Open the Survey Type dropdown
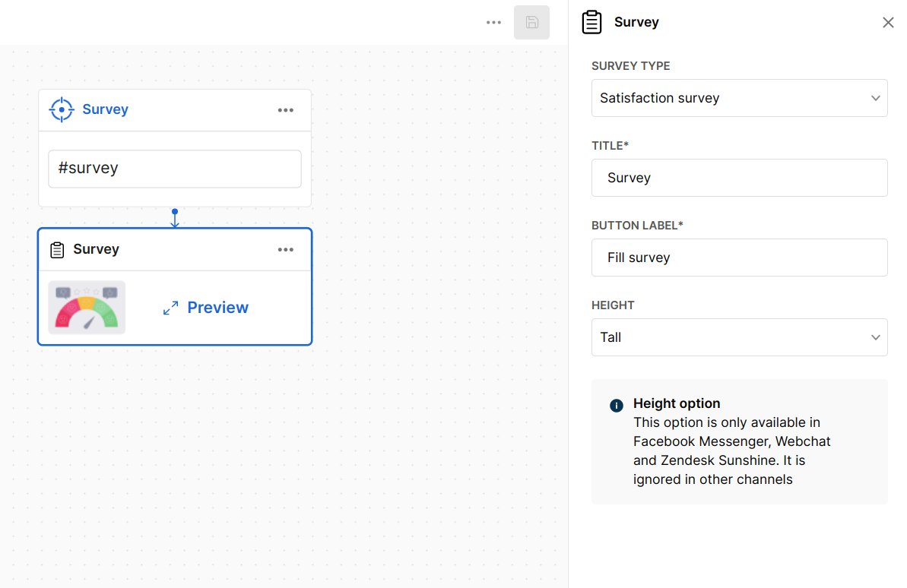907x588 pixels. click(739, 98)
